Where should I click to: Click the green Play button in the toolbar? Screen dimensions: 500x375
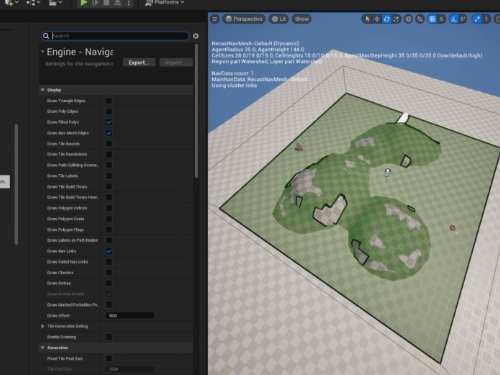click(84, 3)
